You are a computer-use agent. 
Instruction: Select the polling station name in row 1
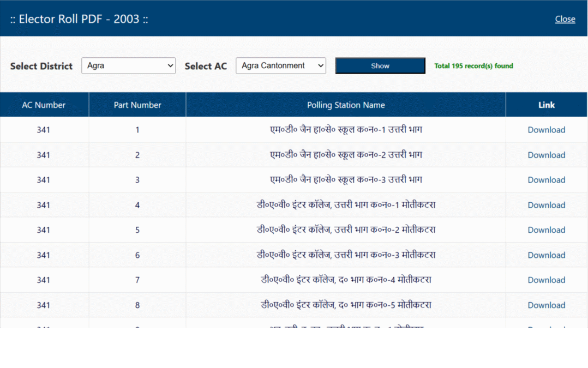(346, 130)
